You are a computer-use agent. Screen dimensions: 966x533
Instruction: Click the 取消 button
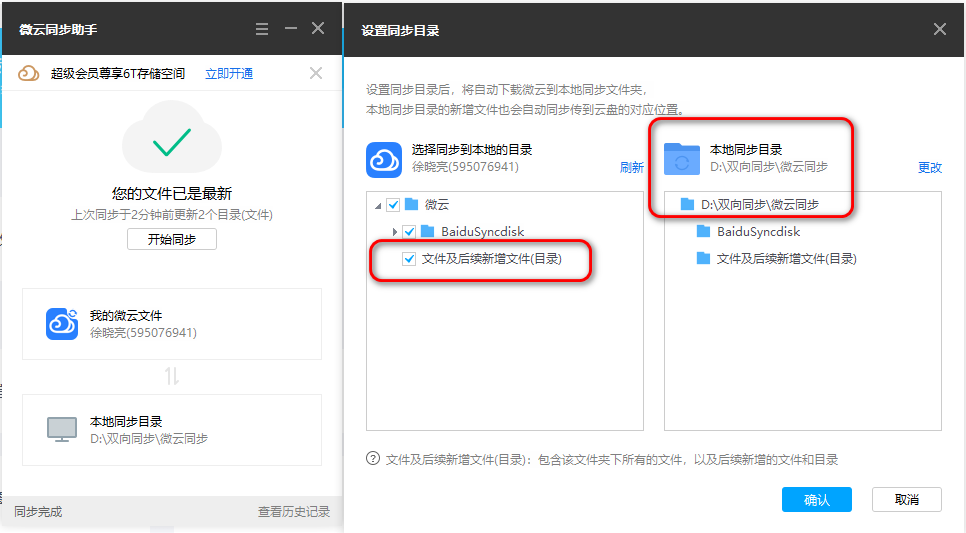pos(907,500)
